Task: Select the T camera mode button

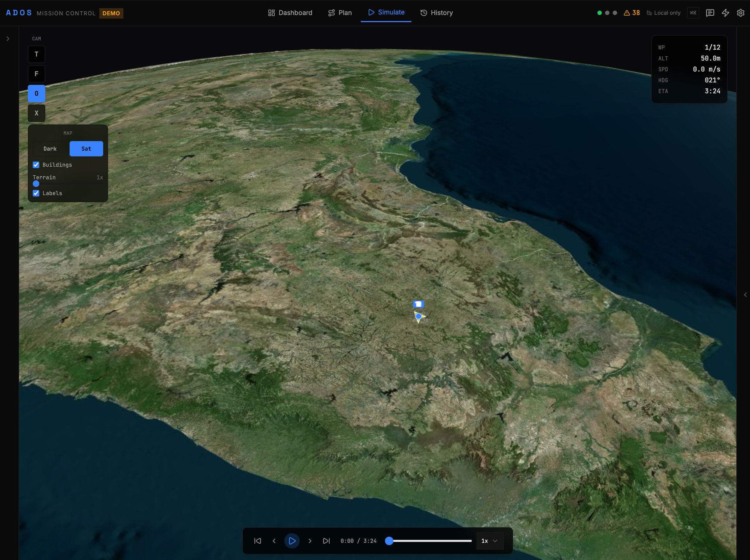Action: [x=36, y=54]
